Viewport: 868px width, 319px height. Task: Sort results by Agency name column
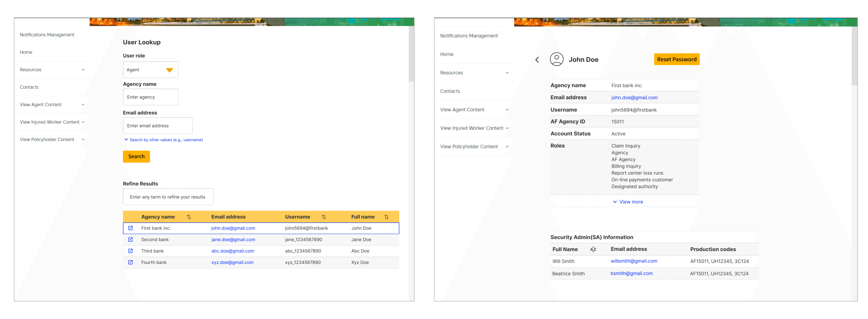tap(189, 217)
